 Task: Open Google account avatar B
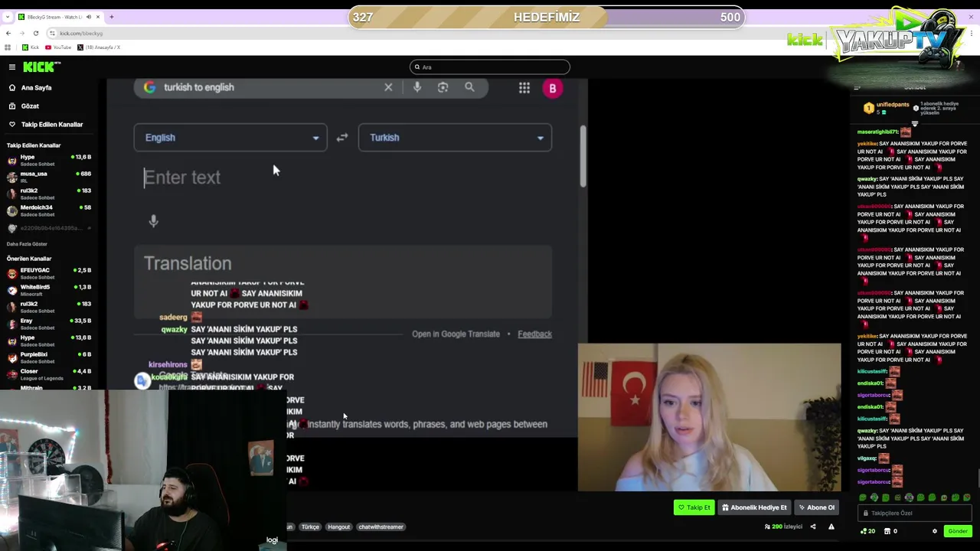(553, 88)
